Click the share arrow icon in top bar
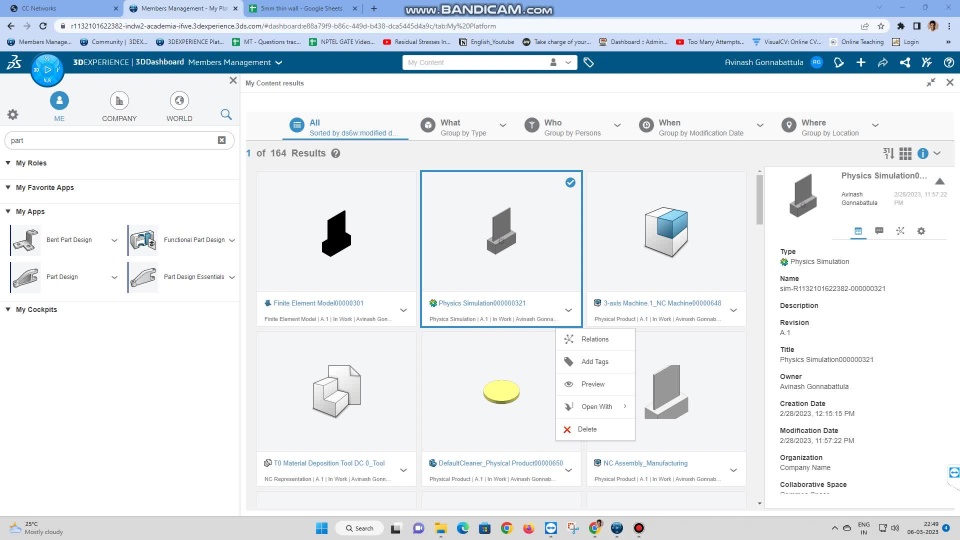Viewport: 960px width, 540px height. [x=883, y=62]
